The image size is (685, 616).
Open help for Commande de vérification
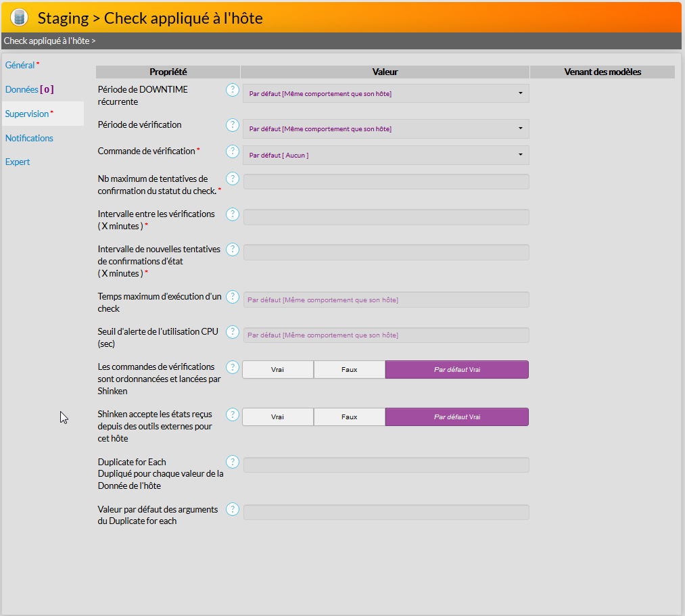pyautogui.click(x=233, y=151)
